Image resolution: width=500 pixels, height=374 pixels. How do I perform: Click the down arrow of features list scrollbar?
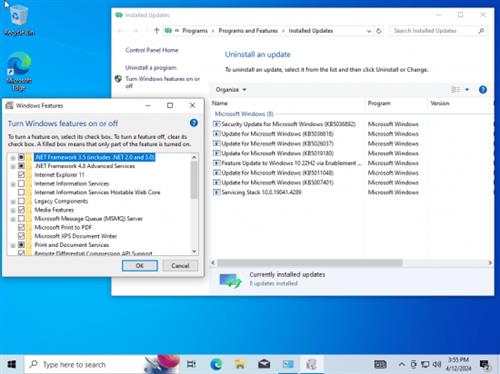click(x=194, y=251)
